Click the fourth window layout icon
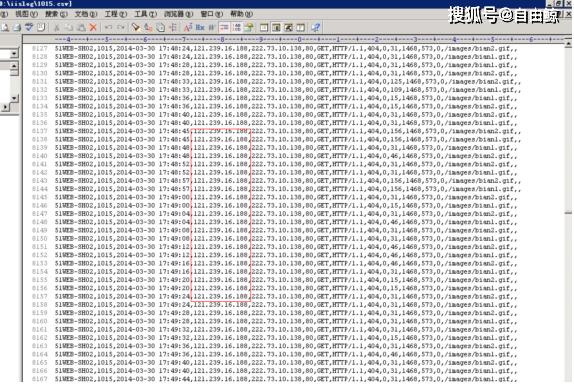 [301, 27]
